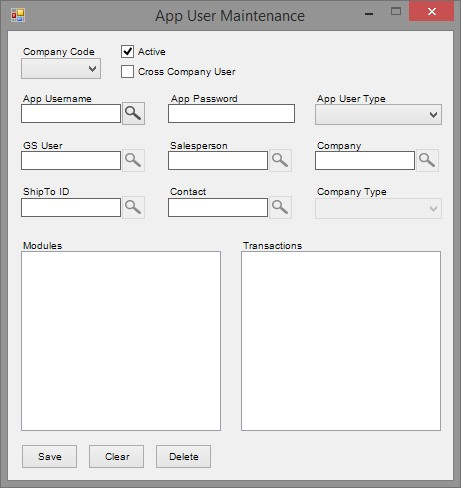Expand the Company Code dropdown
461x488 pixels.
coord(61,69)
